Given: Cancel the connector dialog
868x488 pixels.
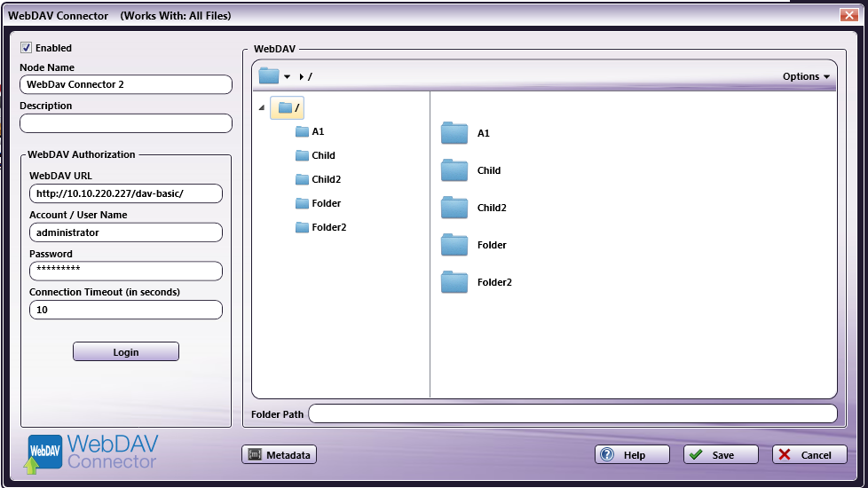Looking at the screenshot, I should coord(809,455).
